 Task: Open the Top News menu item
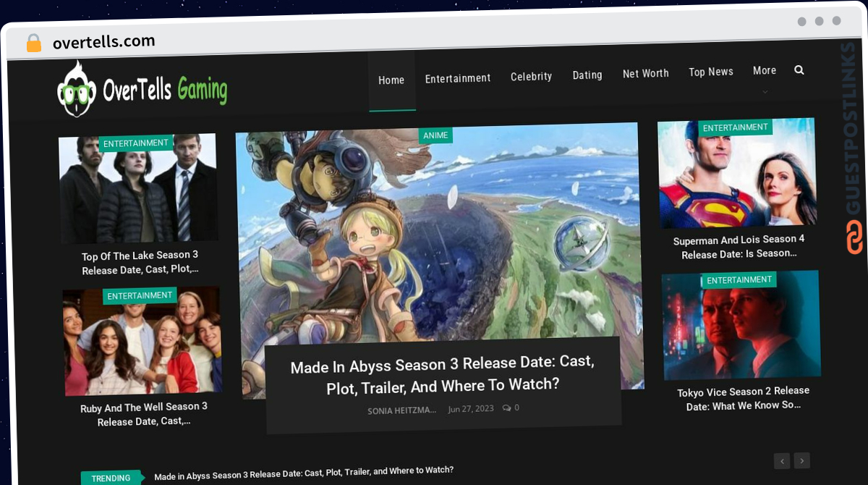point(711,72)
